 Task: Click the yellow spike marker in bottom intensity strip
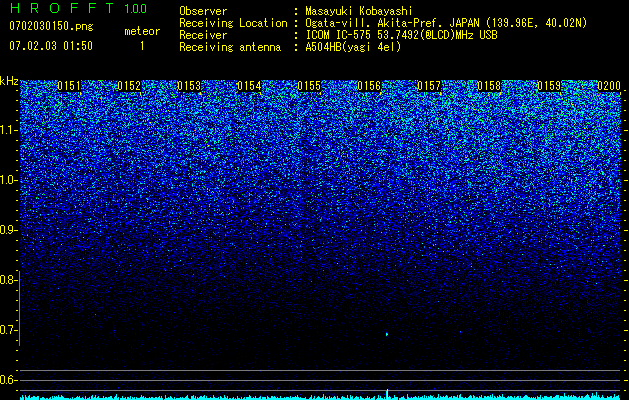click(387, 394)
